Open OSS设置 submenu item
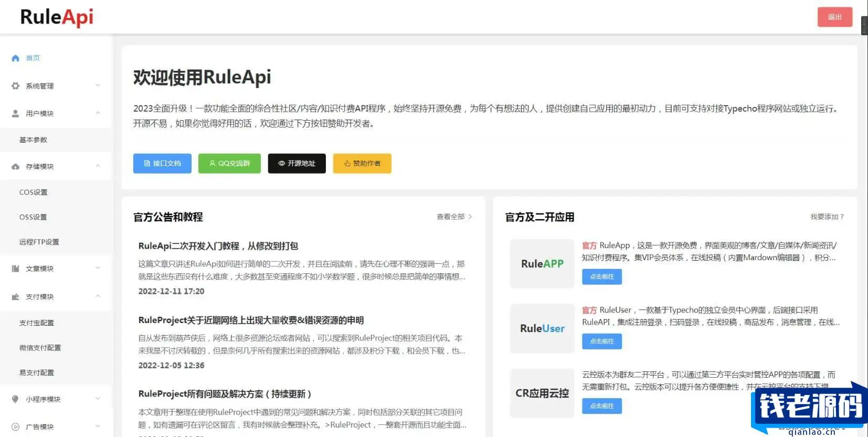This screenshot has width=868, height=437. 33,217
